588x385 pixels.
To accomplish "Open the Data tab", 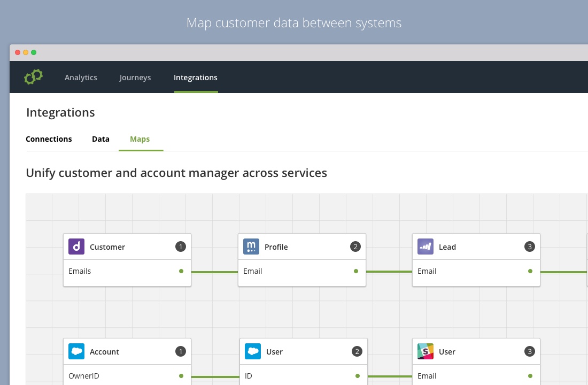I will (100, 138).
